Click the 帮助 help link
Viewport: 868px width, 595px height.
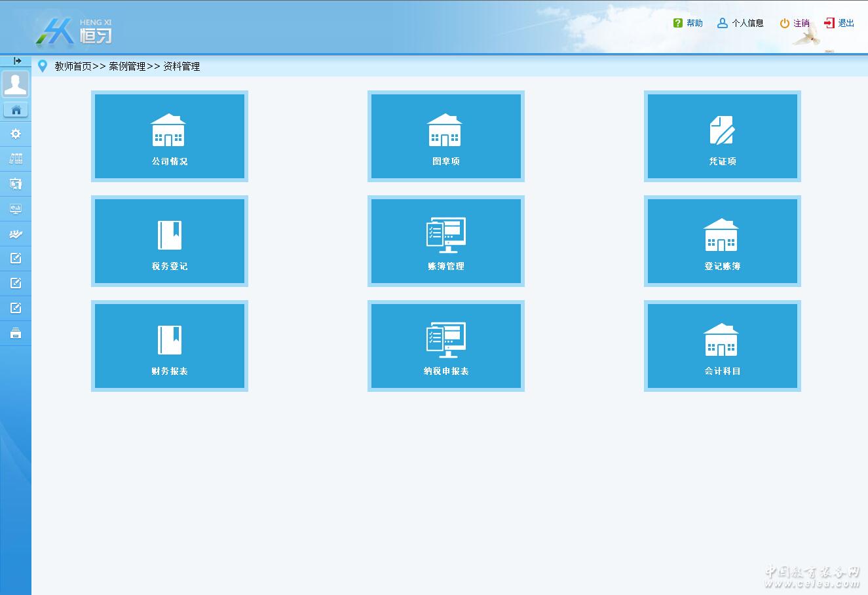coord(688,23)
